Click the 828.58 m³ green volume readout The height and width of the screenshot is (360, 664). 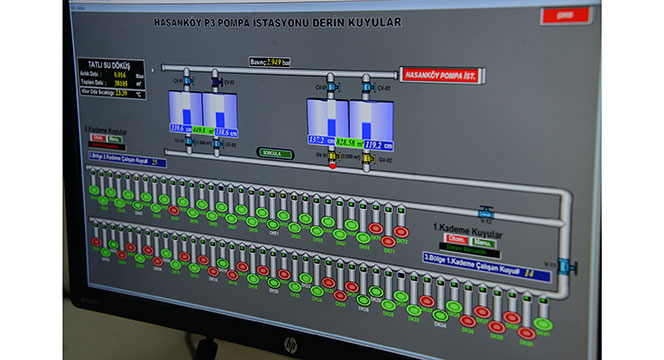click(x=349, y=142)
